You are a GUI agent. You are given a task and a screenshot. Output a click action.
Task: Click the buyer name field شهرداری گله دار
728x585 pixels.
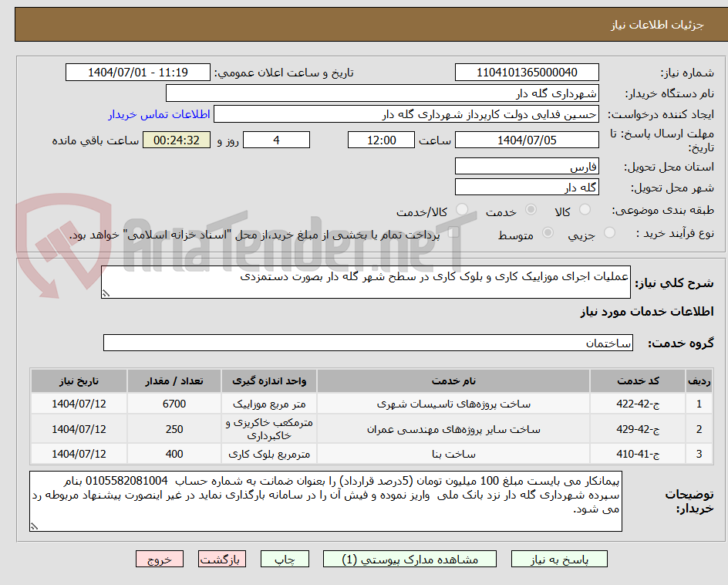coord(382,93)
